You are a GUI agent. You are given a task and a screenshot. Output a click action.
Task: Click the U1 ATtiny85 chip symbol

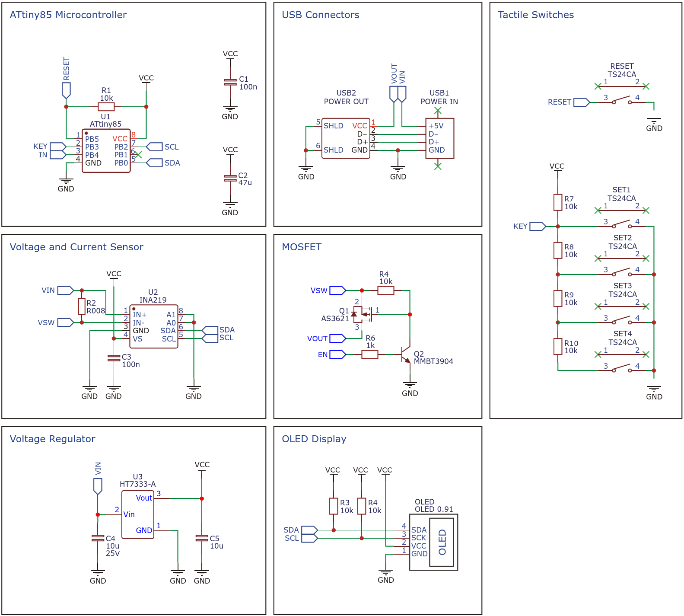(106, 151)
